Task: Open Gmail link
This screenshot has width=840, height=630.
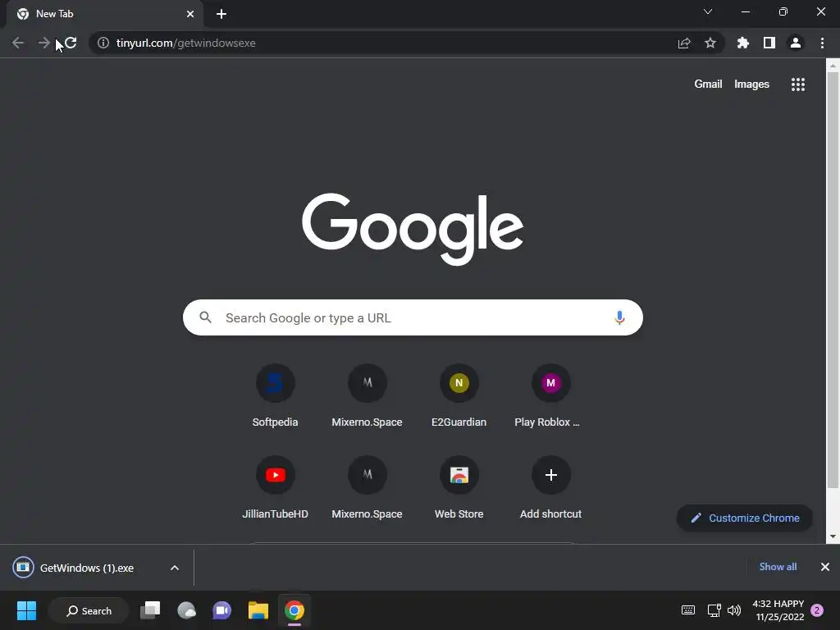Action: pyautogui.click(x=708, y=84)
